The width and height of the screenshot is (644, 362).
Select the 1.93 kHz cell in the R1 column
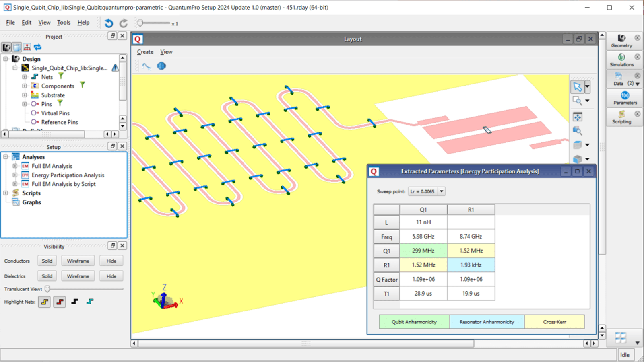click(x=471, y=265)
